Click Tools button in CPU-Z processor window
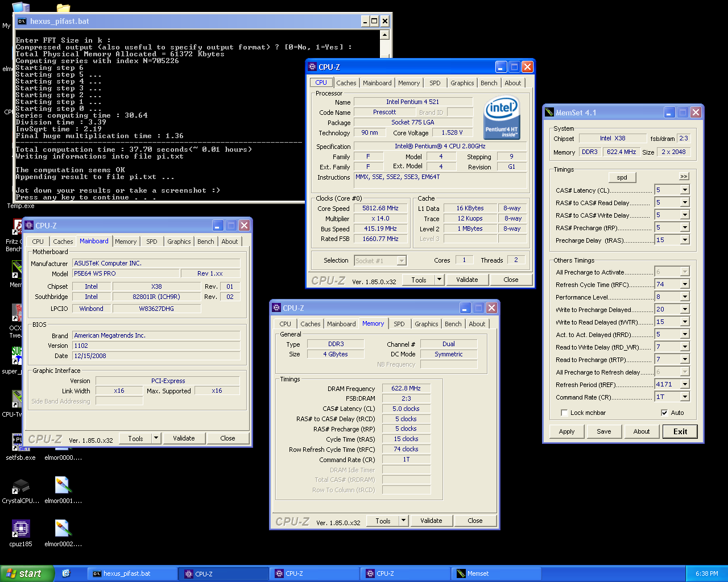Viewport: 728px width, 582px height. point(419,280)
